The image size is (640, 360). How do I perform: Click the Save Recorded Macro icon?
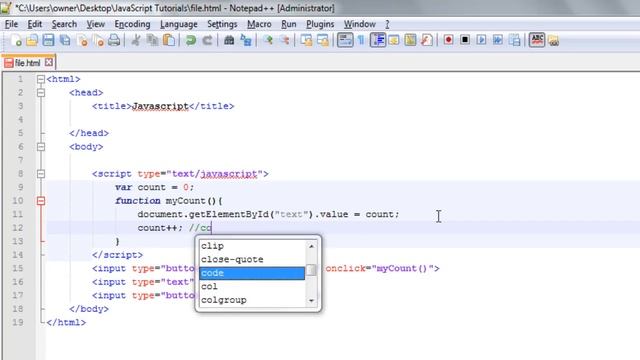[515, 40]
